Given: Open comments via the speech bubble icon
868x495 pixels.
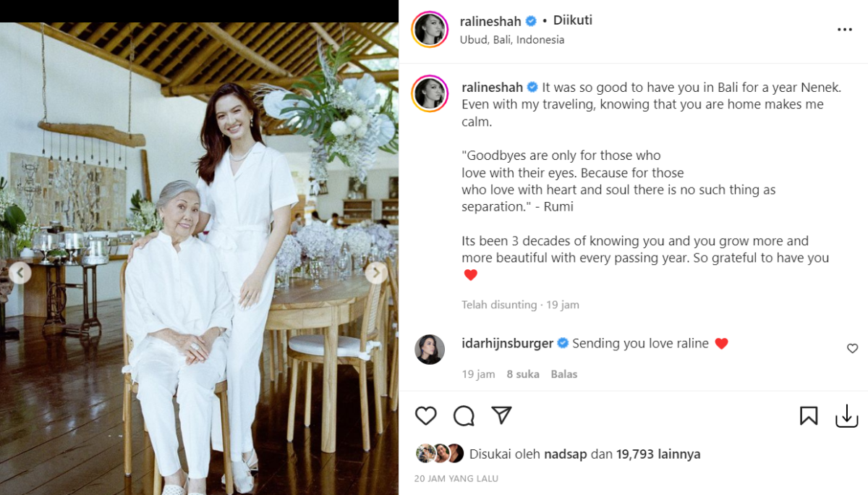Looking at the screenshot, I should [465, 416].
